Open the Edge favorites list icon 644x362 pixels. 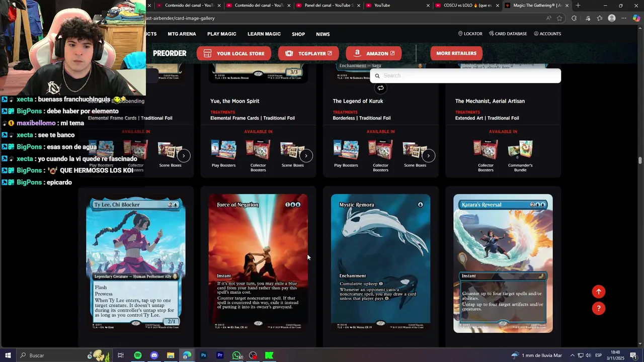click(600, 18)
